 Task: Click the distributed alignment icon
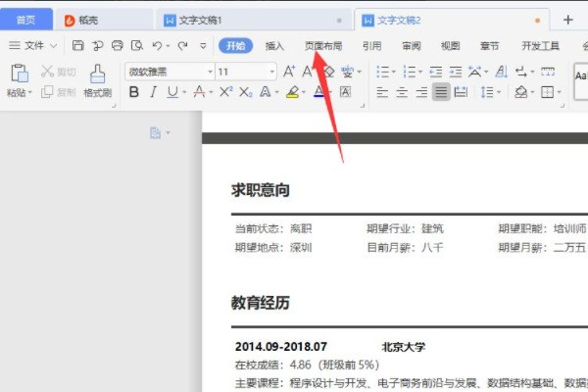point(461,92)
